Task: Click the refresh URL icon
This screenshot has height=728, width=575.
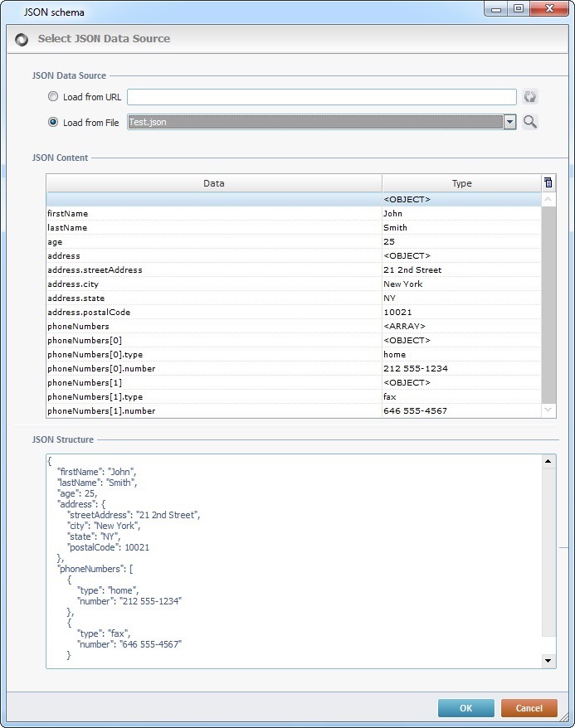Action: pos(530,97)
